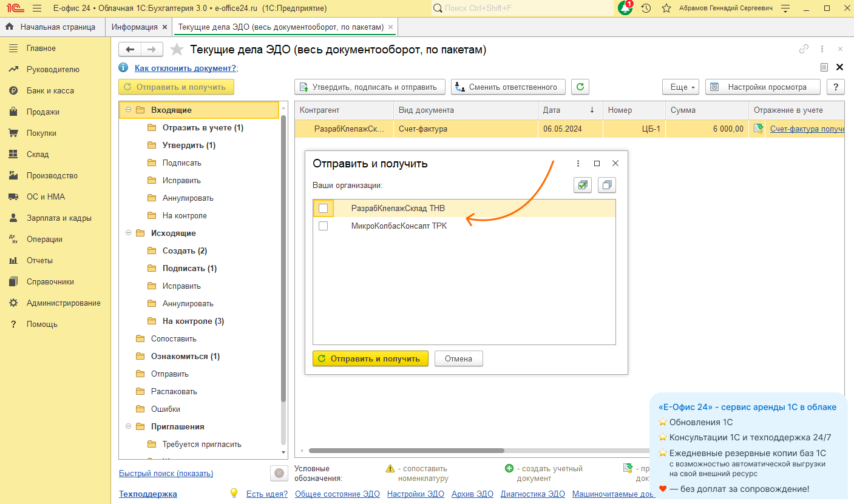Image resolution: width=854 pixels, height=504 pixels.
Task: Click the Покупки cart icon in sidebar
Action: click(13, 133)
